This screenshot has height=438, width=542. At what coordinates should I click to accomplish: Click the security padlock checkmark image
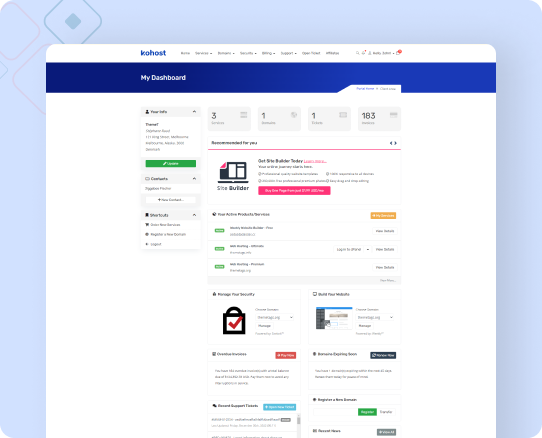[x=234, y=320]
